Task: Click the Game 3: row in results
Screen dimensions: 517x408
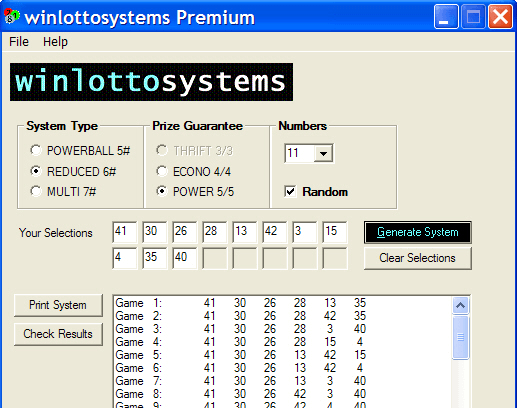Action: coord(241,329)
